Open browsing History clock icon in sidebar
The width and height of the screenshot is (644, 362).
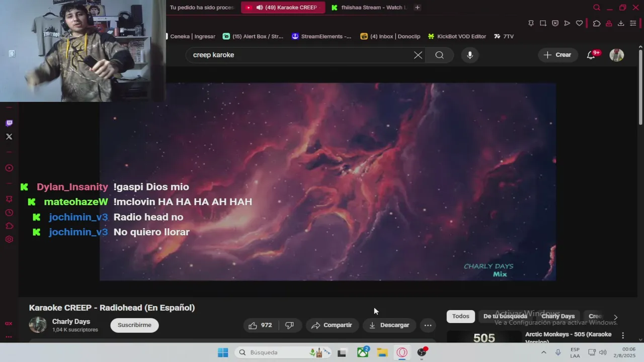click(9, 213)
